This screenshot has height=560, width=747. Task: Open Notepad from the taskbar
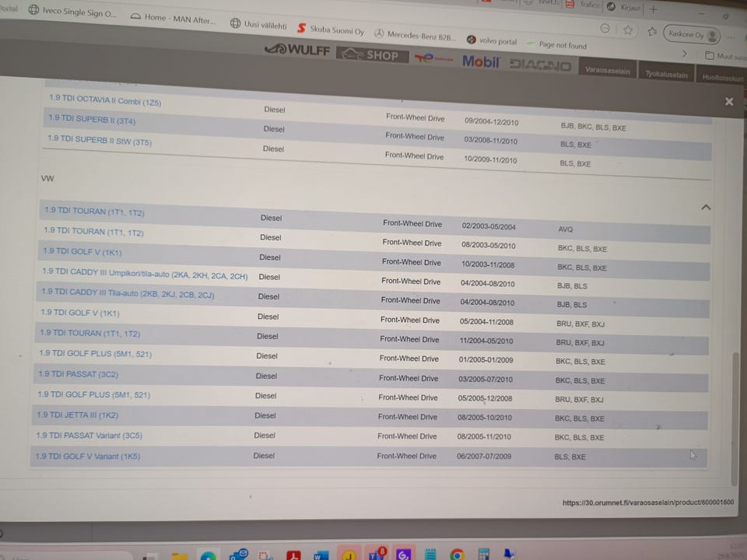(x=430, y=555)
